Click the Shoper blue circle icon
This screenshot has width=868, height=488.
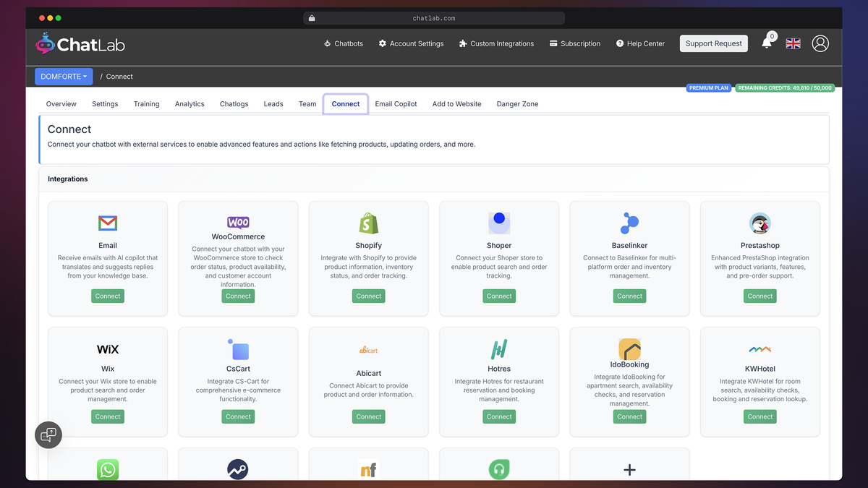tap(499, 223)
